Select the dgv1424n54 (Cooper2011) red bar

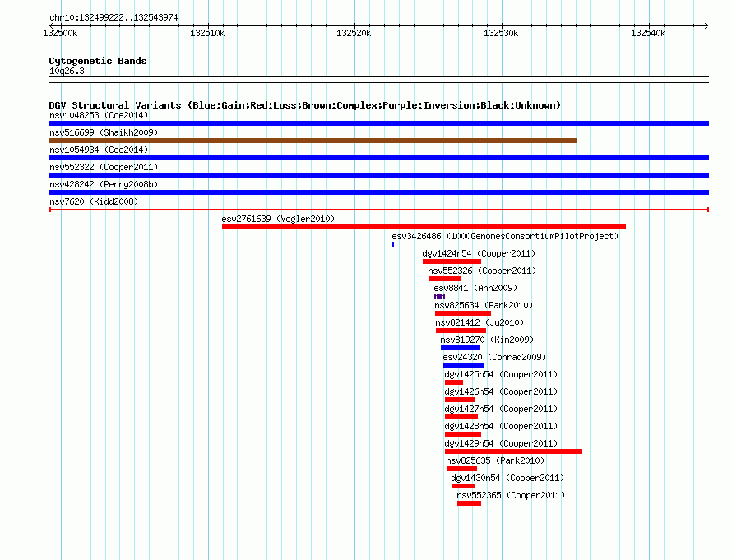(x=452, y=261)
